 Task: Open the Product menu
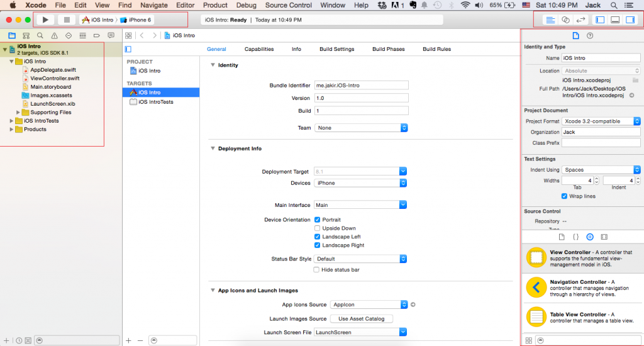click(215, 5)
